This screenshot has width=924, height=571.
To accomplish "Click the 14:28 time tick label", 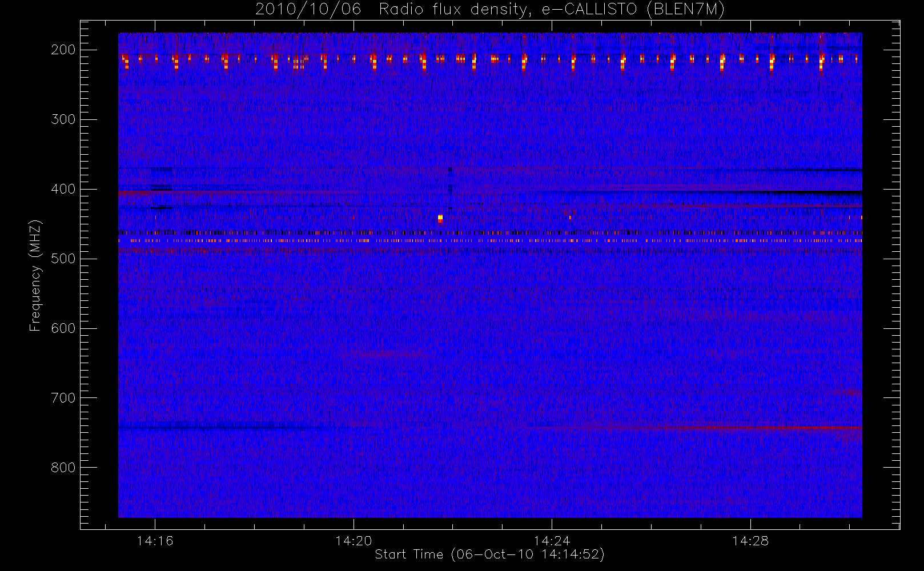I will [750, 541].
